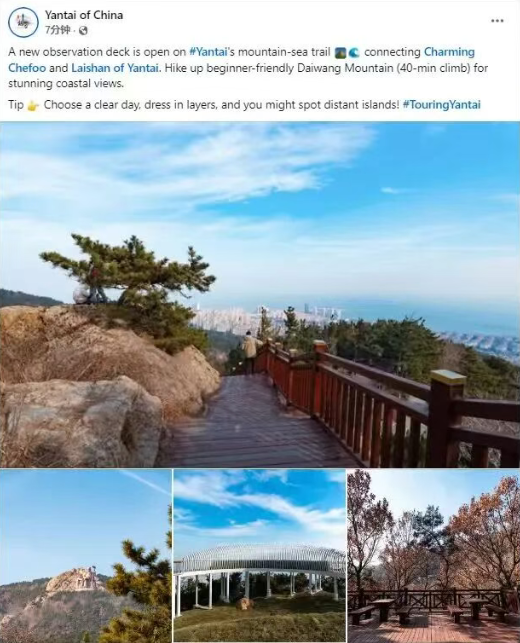The image size is (520, 643).
Task: Open the Yantai of China page name
Action: [x=84, y=15]
